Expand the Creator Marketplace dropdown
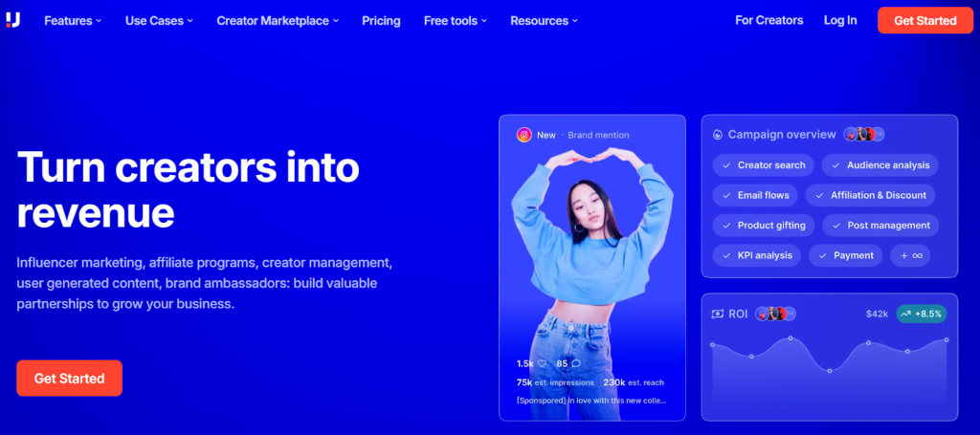Viewport: 980px width, 435px height. (278, 21)
